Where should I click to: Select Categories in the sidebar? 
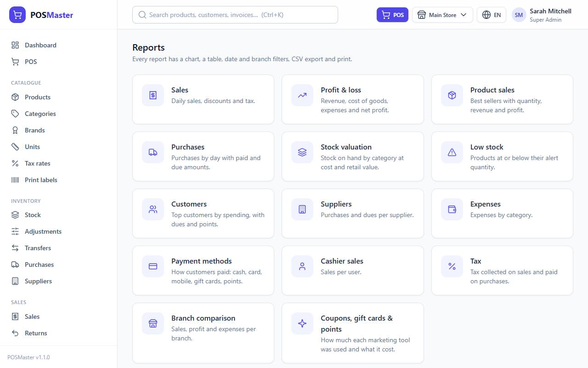(59, 114)
